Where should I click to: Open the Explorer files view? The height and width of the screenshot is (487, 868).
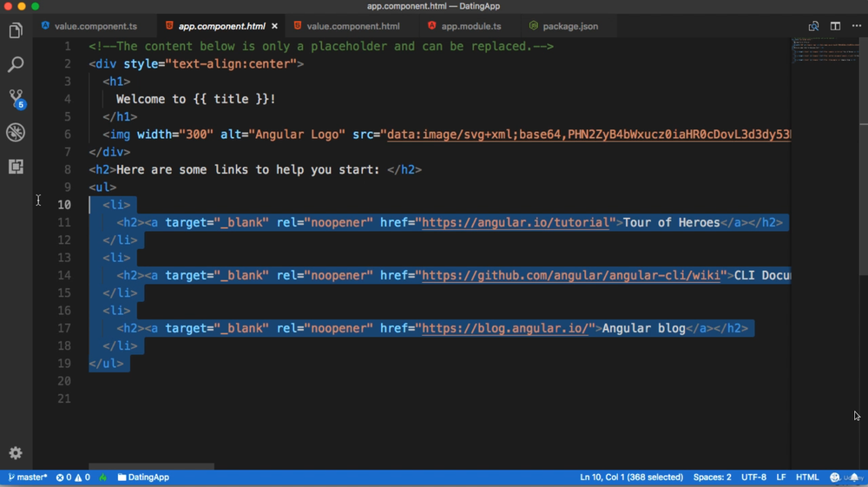point(16,30)
